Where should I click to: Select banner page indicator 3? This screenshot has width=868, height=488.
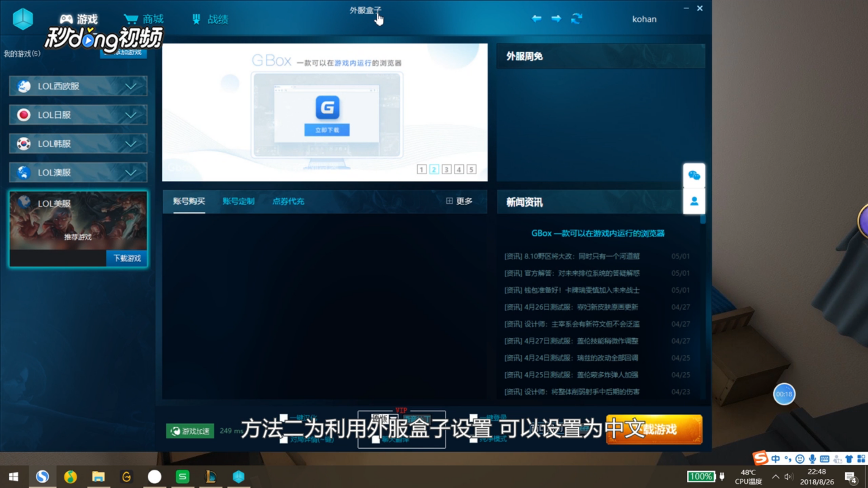(446, 169)
